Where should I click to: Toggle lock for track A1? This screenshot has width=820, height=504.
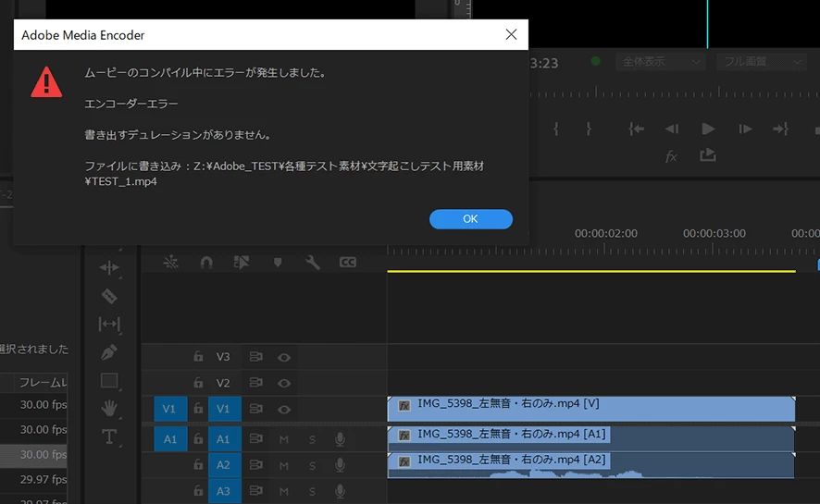point(198,439)
